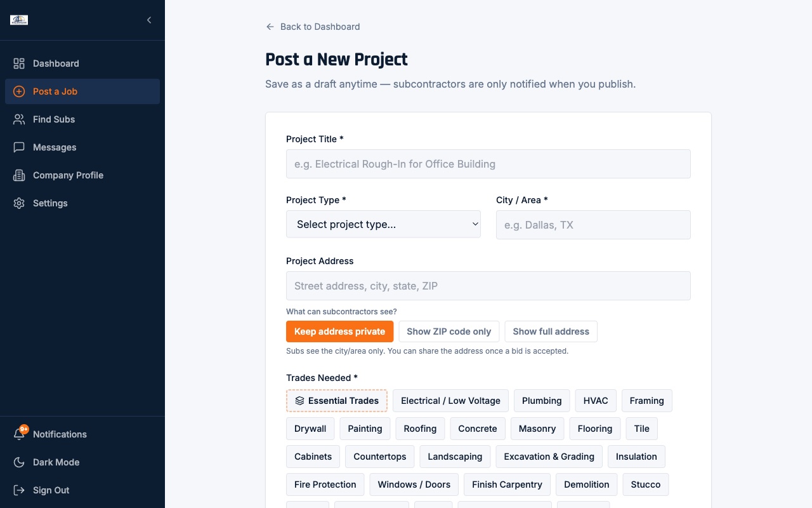The height and width of the screenshot is (508, 812).
Task: Open Dashboard from the sidebar
Action: (x=82, y=63)
